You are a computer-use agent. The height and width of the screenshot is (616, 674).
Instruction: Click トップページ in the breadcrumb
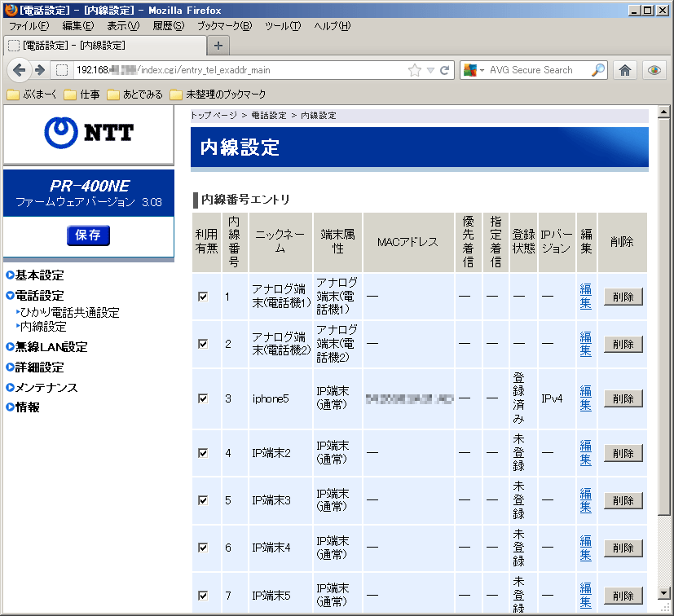(214, 116)
